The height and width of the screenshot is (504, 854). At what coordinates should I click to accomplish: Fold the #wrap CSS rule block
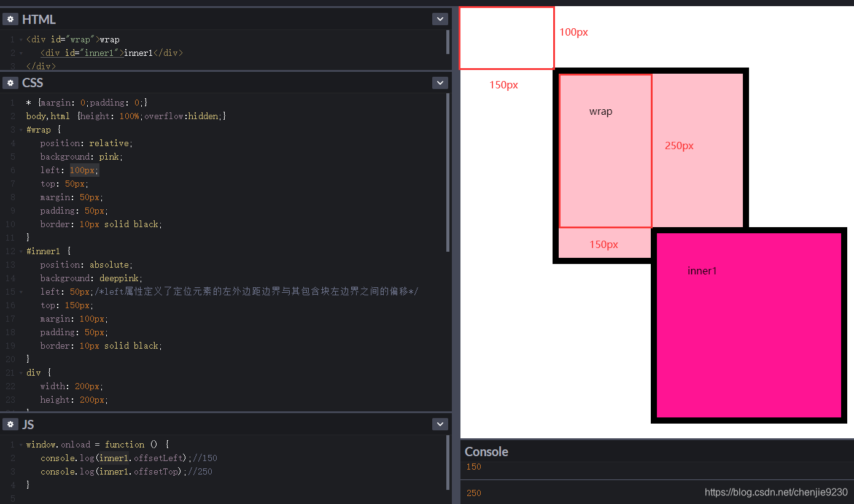tap(21, 130)
